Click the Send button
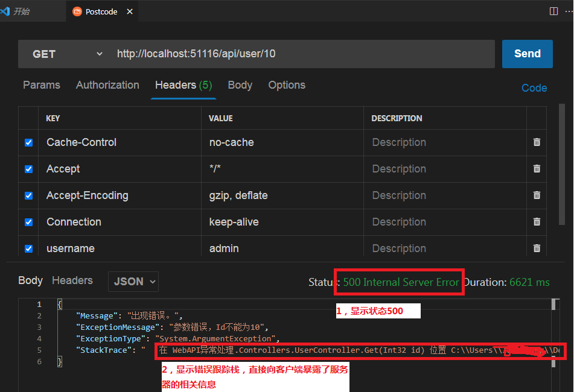The image size is (574, 392). tap(527, 54)
